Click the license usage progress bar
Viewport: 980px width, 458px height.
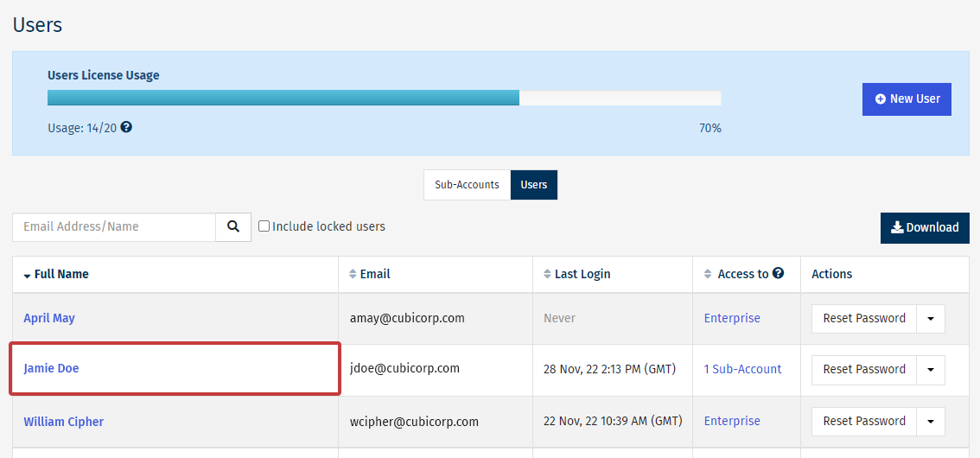pyautogui.click(x=384, y=98)
